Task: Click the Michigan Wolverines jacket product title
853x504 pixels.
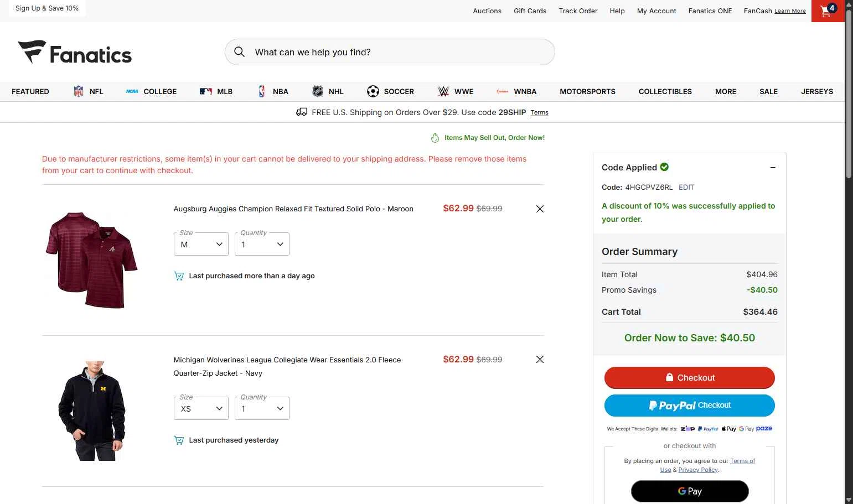Action: click(287, 366)
